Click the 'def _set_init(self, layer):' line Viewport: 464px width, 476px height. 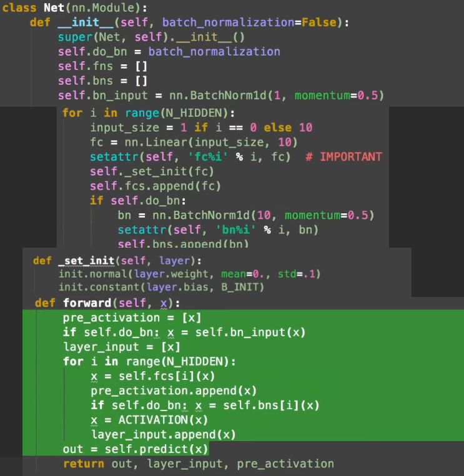point(117,261)
